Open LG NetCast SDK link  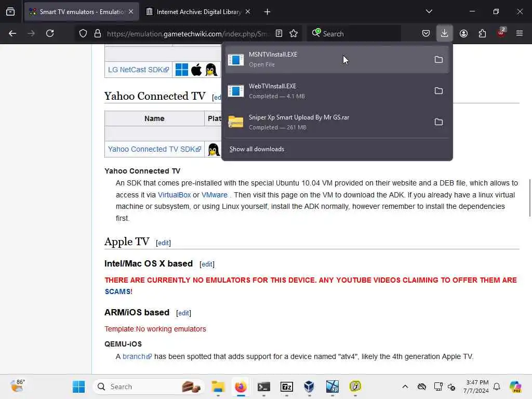point(138,70)
